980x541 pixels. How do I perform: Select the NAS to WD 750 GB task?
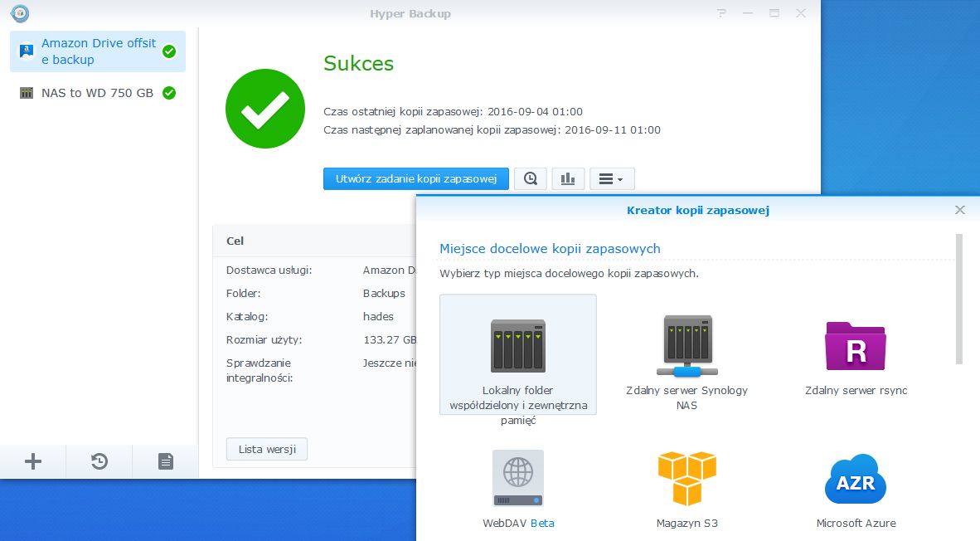[x=98, y=93]
